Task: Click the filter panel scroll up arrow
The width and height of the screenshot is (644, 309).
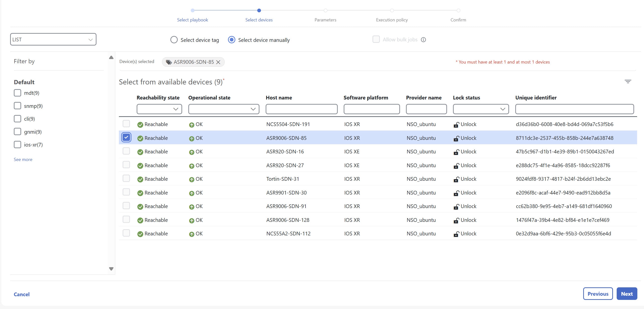Action: click(x=111, y=58)
